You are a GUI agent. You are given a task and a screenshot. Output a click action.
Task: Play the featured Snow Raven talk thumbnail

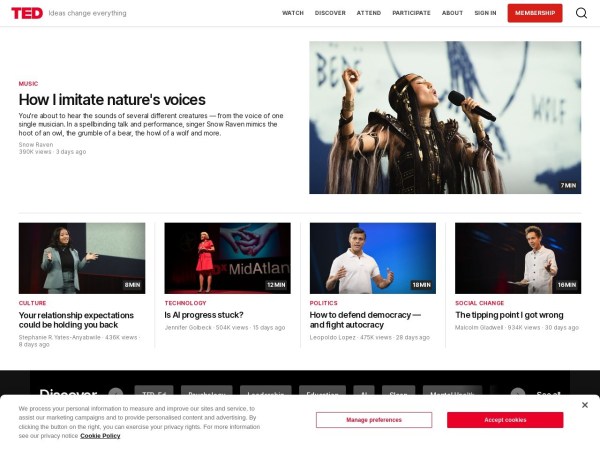(444, 117)
